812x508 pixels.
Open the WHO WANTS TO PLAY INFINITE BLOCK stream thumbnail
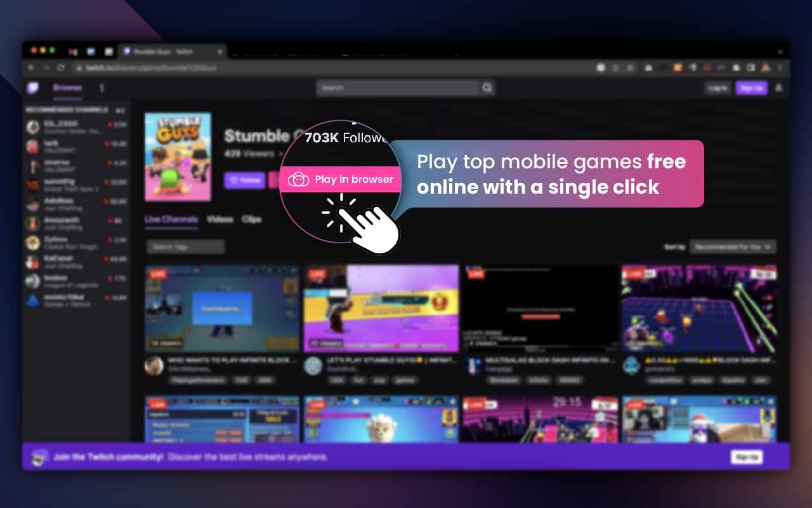(222, 308)
